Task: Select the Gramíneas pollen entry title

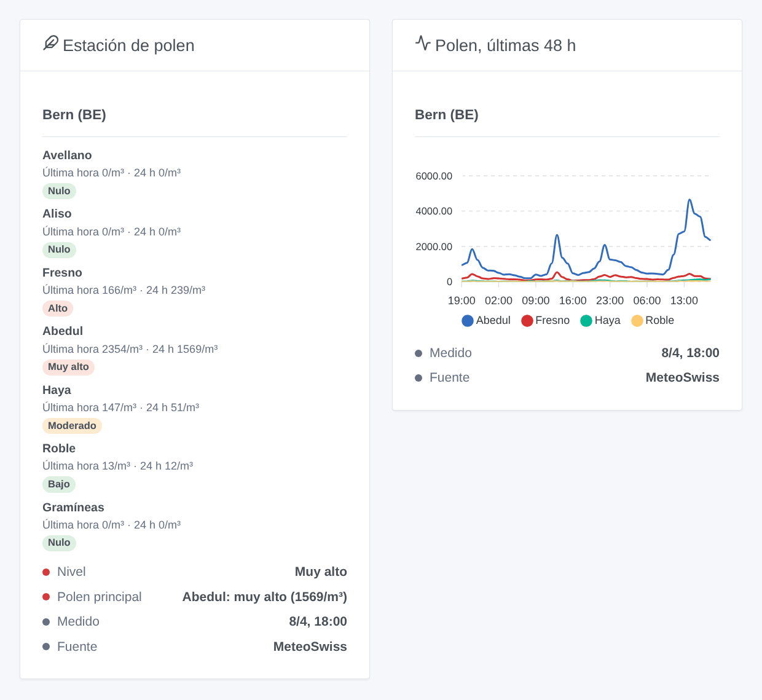Action: click(x=73, y=507)
